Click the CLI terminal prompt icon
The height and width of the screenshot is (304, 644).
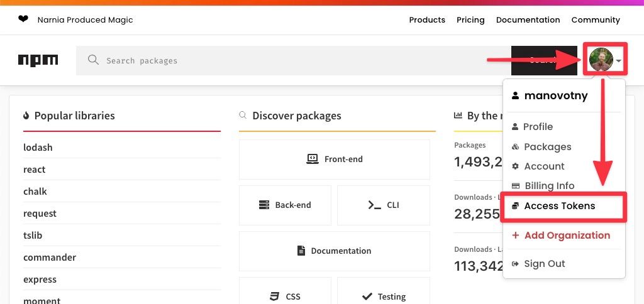click(375, 205)
